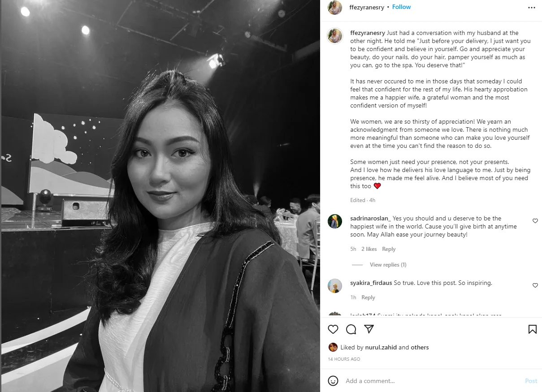Like syakira_firdaus's comment with the heart
This screenshot has width=542, height=392.
535,285
